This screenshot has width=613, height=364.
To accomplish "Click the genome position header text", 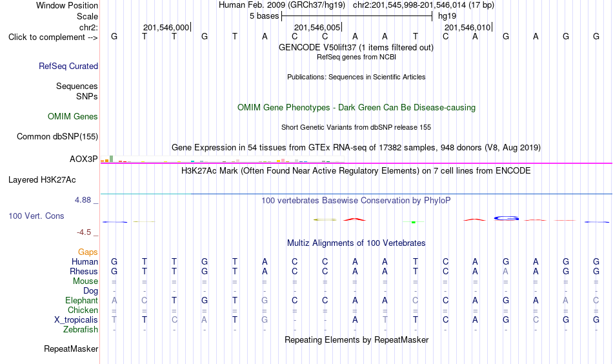I will [x=356, y=5].
